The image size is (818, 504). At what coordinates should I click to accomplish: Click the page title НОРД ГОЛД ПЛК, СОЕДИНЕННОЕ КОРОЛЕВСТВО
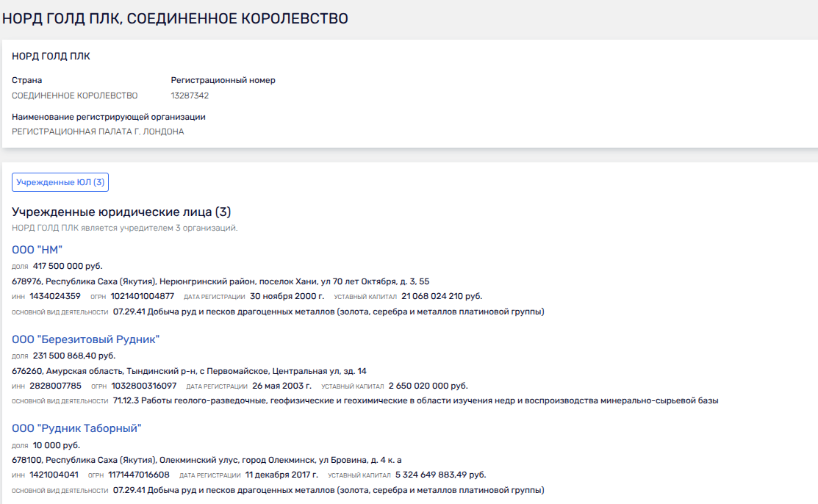175,18
